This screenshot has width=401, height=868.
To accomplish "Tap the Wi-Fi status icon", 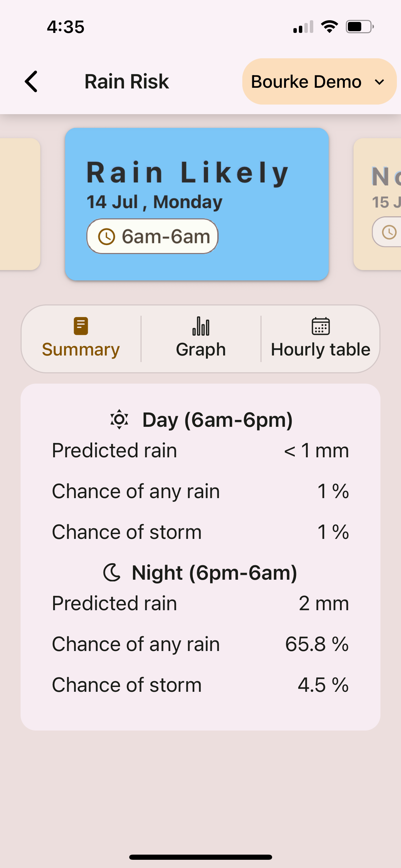I will click(329, 27).
